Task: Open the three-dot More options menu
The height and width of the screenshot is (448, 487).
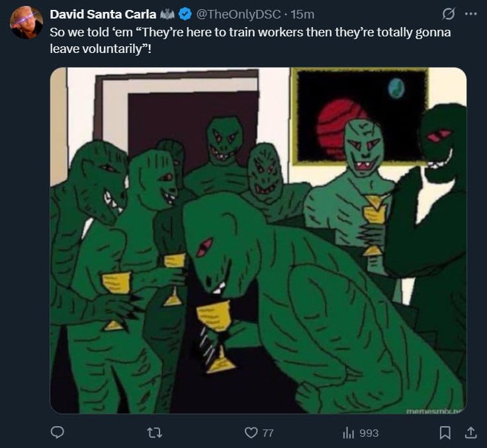Action: point(470,14)
